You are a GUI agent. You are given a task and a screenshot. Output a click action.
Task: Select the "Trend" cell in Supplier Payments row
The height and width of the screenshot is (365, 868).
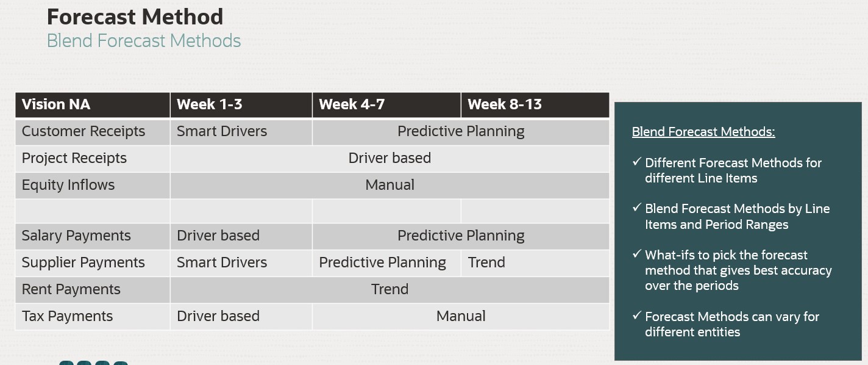click(x=486, y=262)
